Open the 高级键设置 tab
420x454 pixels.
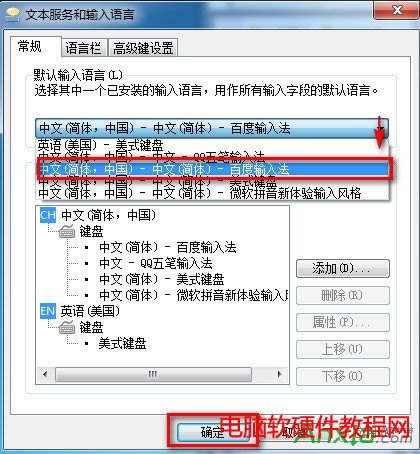(143, 48)
